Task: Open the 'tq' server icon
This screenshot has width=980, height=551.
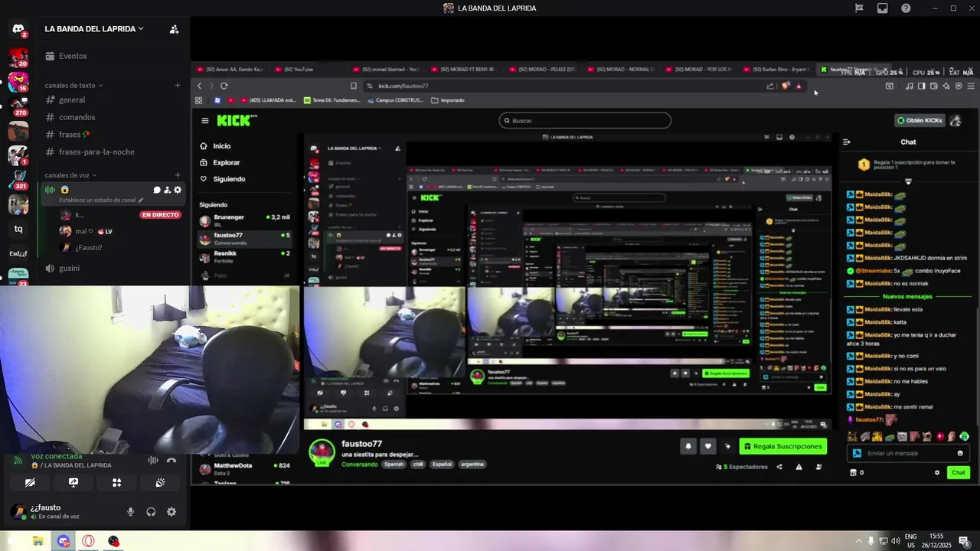Action: point(18,229)
